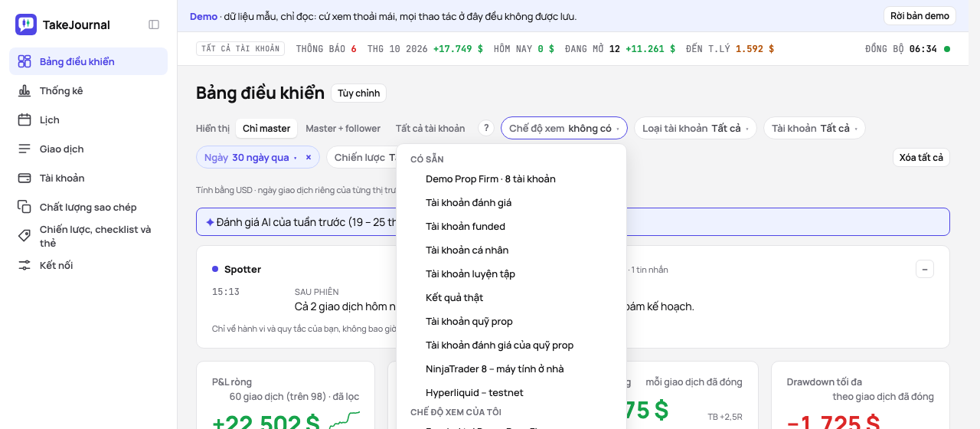Choose Tài khoản đánh giá view
The width and height of the screenshot is (980, 429).
pyautogui.click(x=511, y=202)
